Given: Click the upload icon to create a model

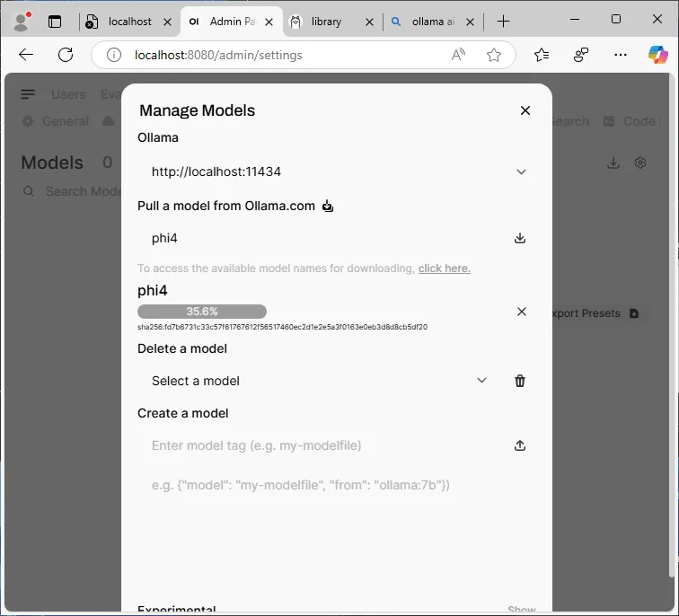Looking at the screenshot, I should (x=520, y=445).
